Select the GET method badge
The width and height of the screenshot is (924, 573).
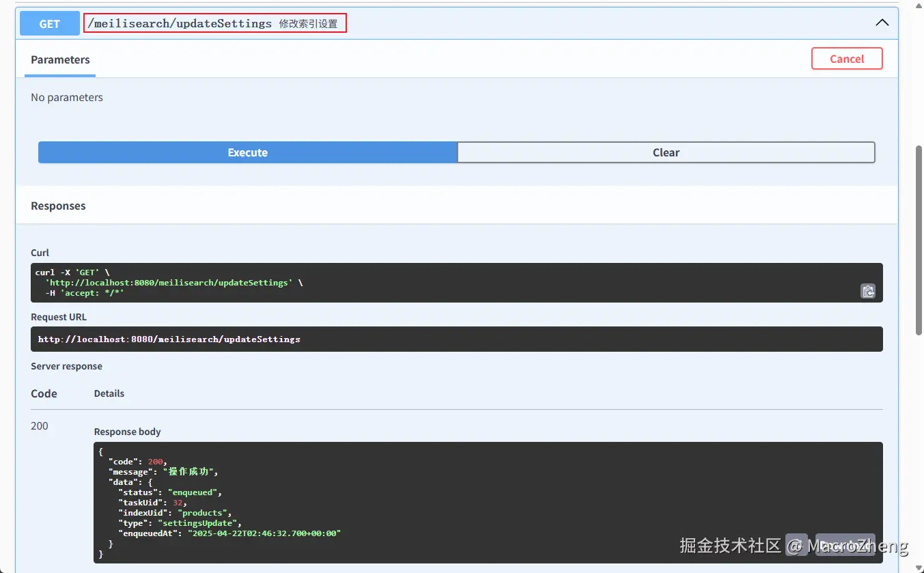point(49,24)
